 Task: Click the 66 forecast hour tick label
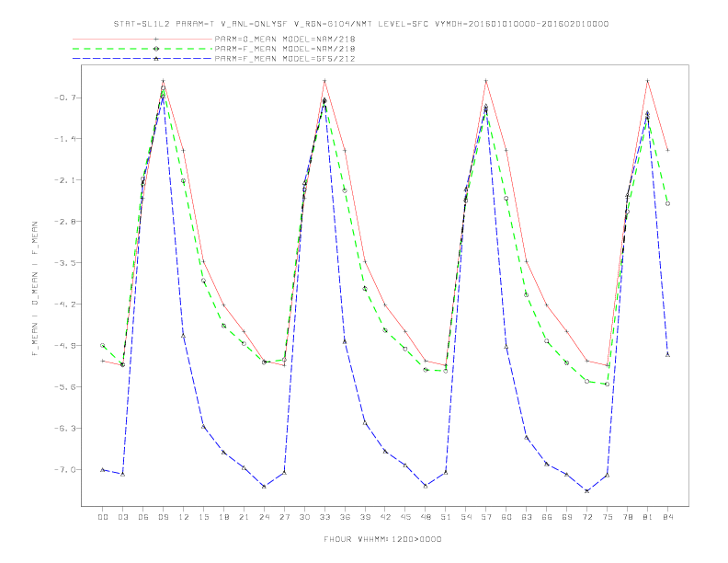click(x=547, y=517)
